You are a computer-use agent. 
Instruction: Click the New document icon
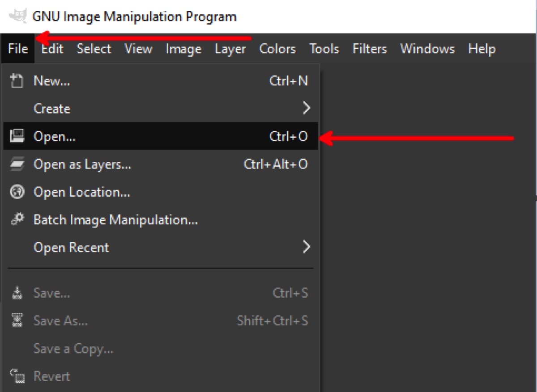point(17,81)
